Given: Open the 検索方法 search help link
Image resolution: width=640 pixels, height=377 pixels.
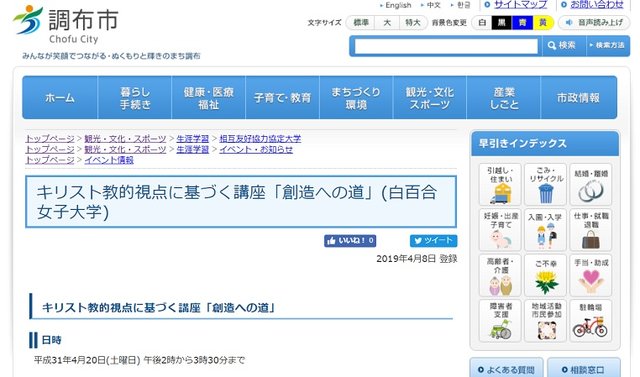Looking at the screenshot, I should click(x=607, y=46).
